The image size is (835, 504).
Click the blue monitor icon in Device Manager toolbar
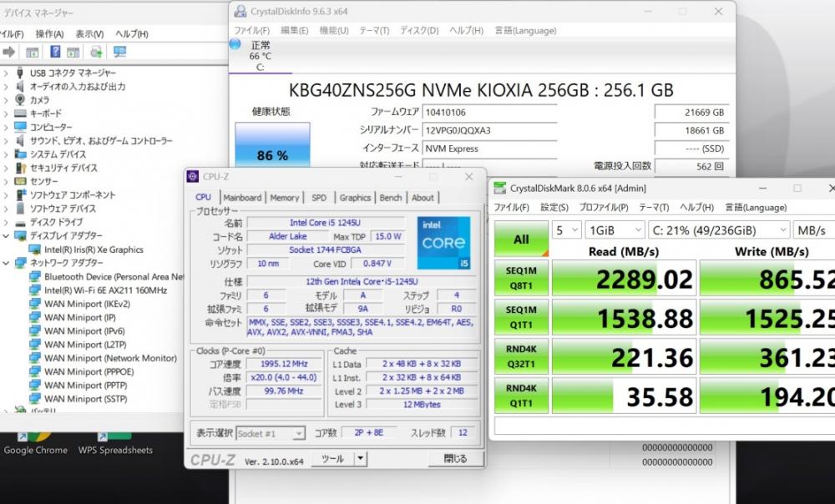click(119, 52)
